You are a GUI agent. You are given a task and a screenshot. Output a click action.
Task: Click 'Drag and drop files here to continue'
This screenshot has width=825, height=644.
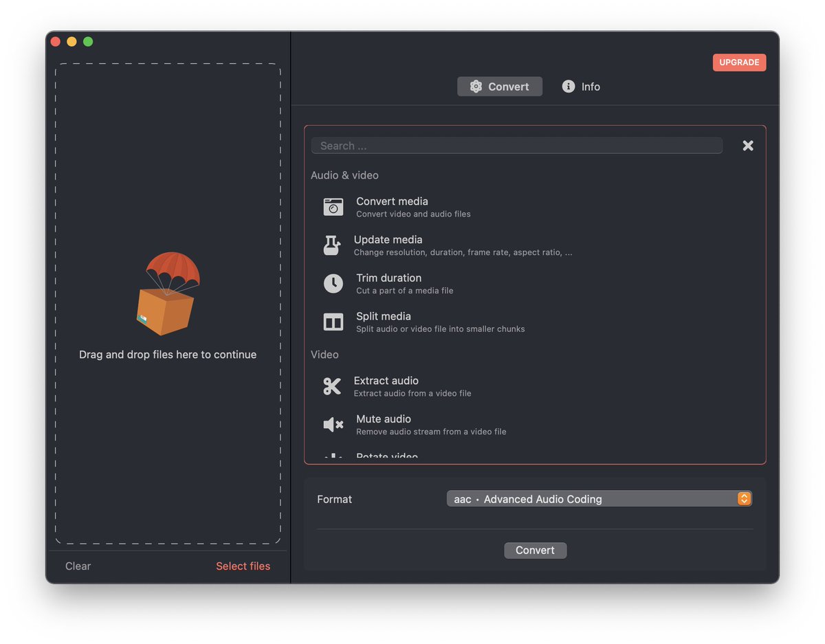tap(168, 355)
